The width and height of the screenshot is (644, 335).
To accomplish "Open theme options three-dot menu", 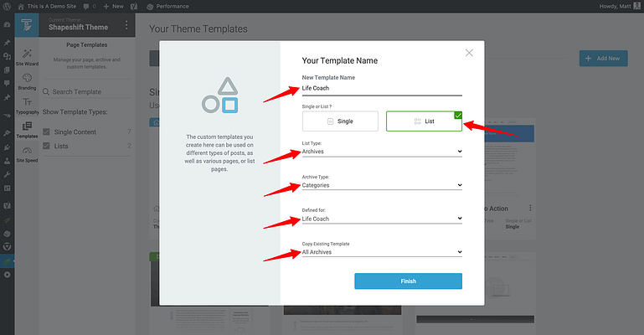I will coord(126,26).
